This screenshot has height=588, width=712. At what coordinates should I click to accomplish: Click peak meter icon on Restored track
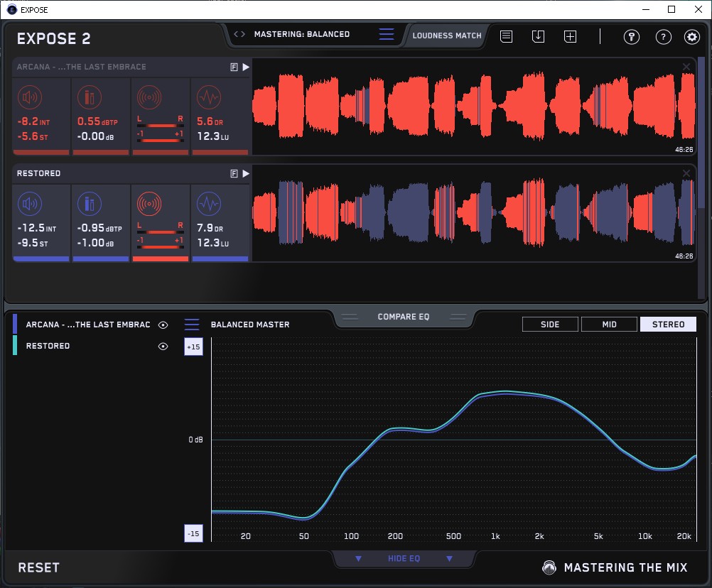click(x=90, y=204)
